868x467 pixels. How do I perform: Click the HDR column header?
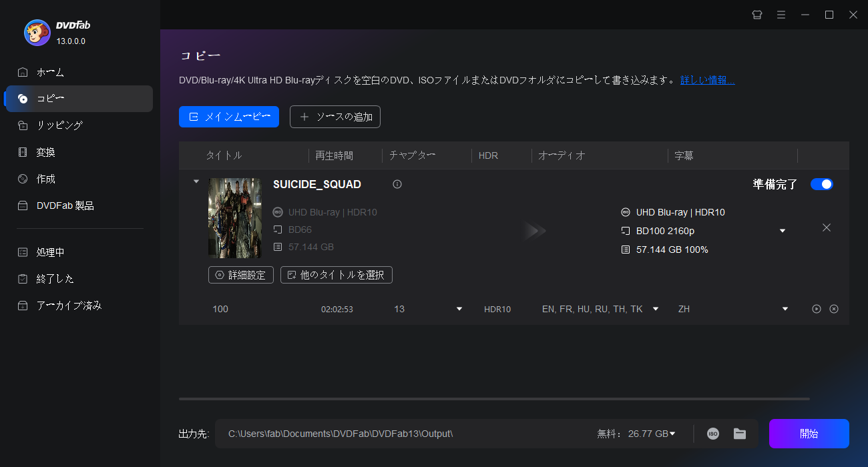488,155
